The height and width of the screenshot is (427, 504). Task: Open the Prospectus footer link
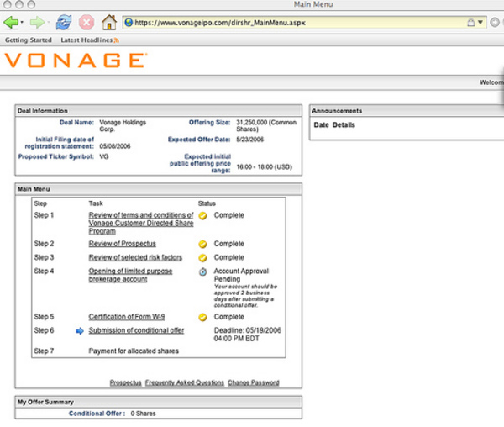pos(125,382)
